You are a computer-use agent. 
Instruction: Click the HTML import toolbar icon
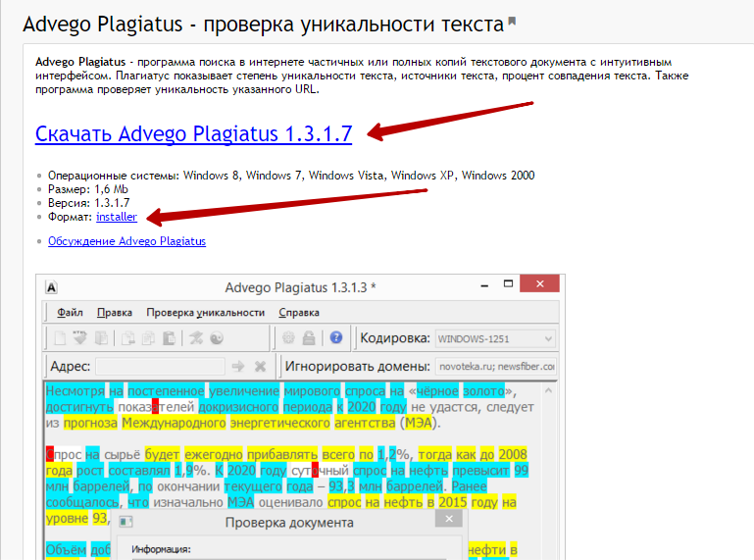79,337
